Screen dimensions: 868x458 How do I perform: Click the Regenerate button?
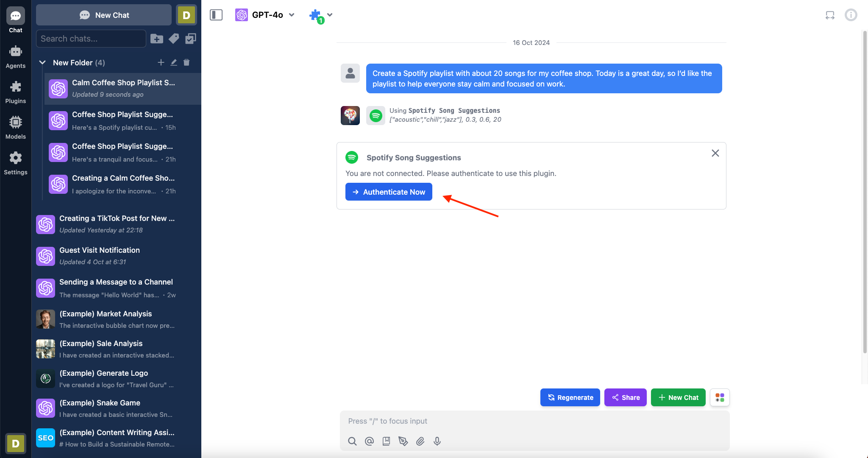click(x=570, y=397)
